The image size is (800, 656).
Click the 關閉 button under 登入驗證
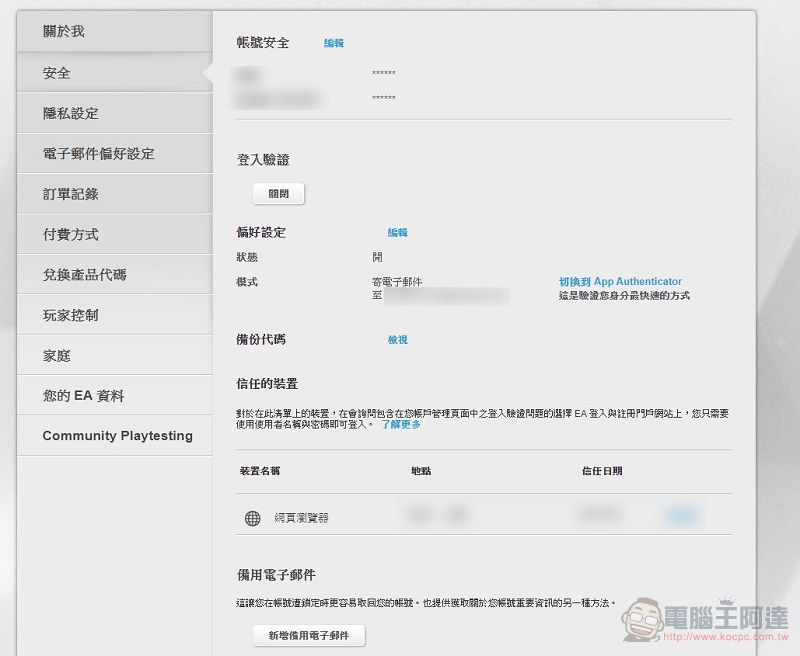(x=279, y=194)
